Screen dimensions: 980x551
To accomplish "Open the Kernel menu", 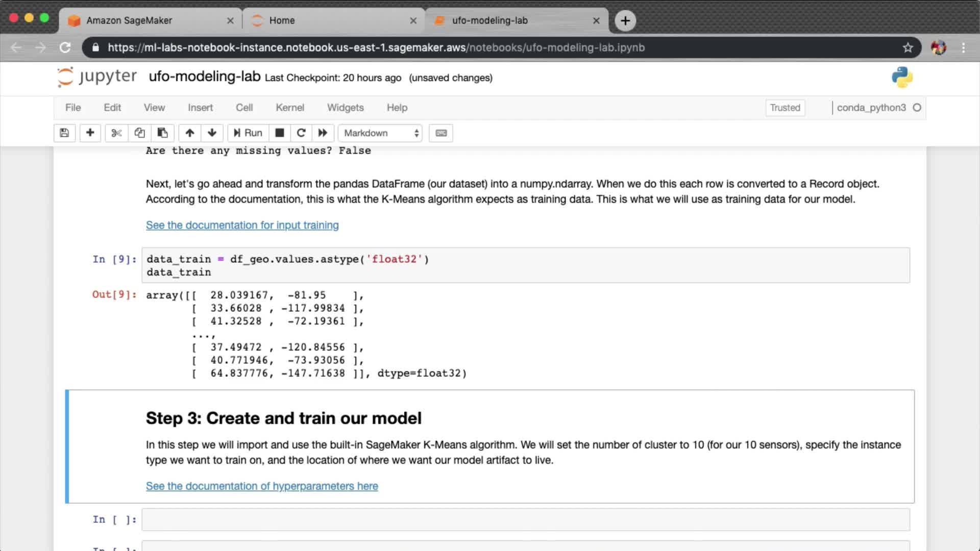I will click(x=289, y=108).
